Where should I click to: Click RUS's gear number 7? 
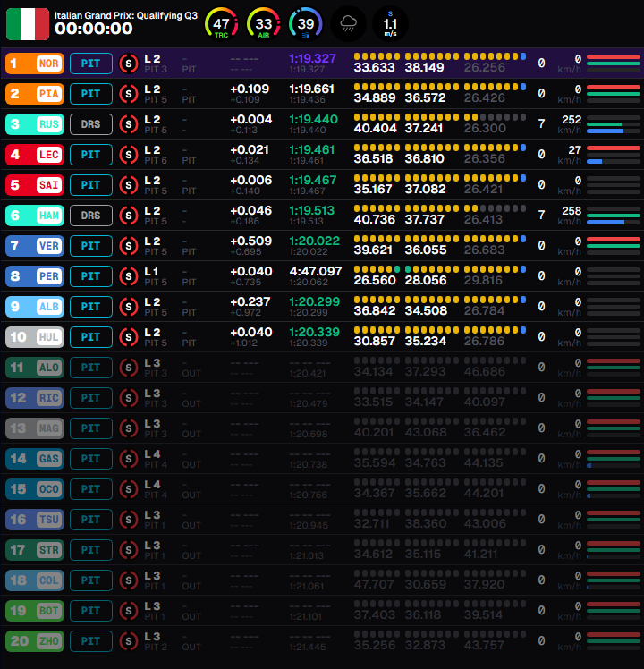pyautogui.click(x=541, y=124)
